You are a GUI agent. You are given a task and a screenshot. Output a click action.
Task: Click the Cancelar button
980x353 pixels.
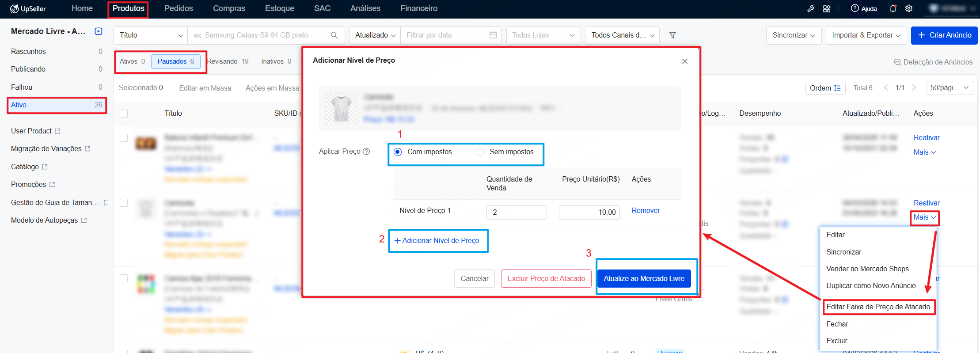tap(475, 279)
